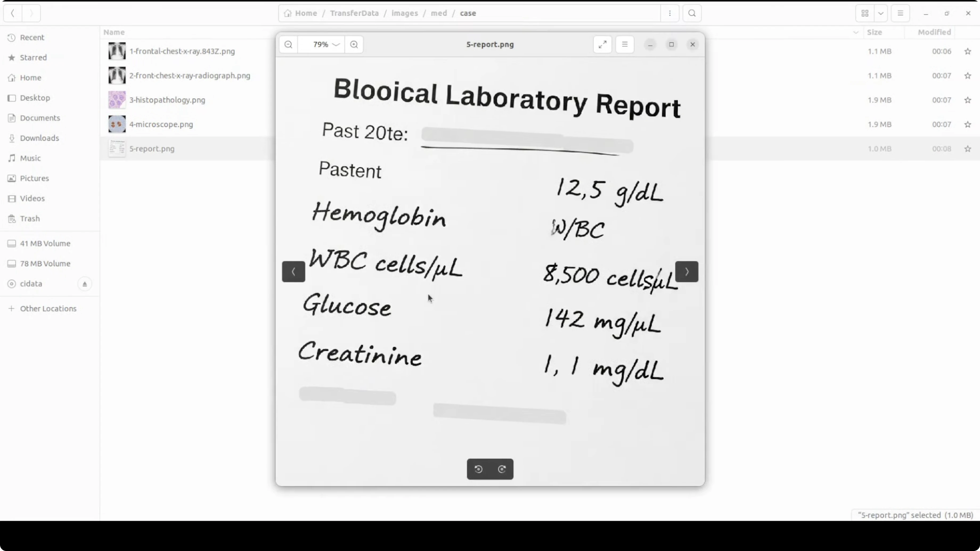The width and height of the screenshot is (980, 551).
Task: Open the Downloads sidebar folder
Action: (x=39, y=138)
